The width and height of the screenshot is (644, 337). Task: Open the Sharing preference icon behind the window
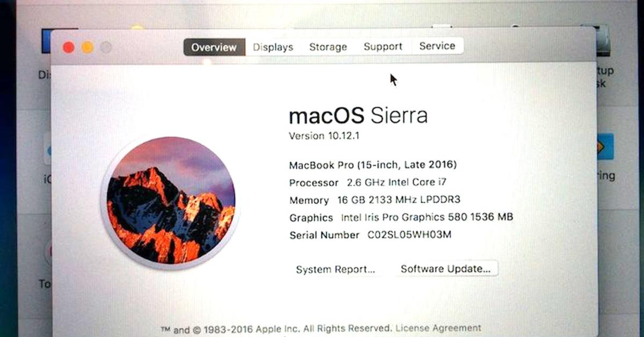(605, 147)
